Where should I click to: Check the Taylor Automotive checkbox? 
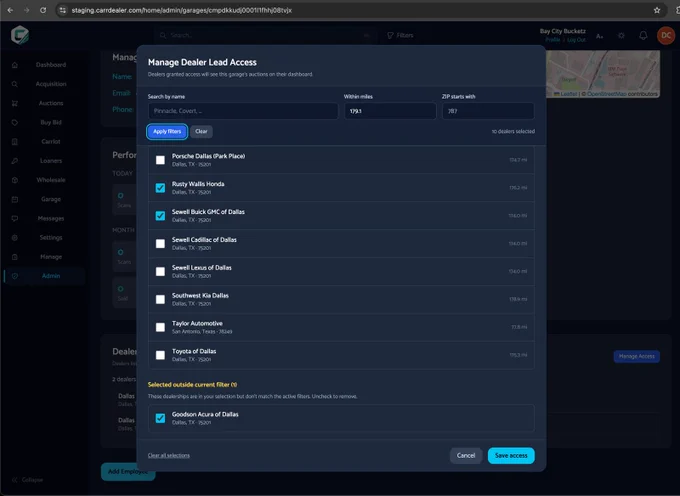pyautogui.click(x=160, y=327)
